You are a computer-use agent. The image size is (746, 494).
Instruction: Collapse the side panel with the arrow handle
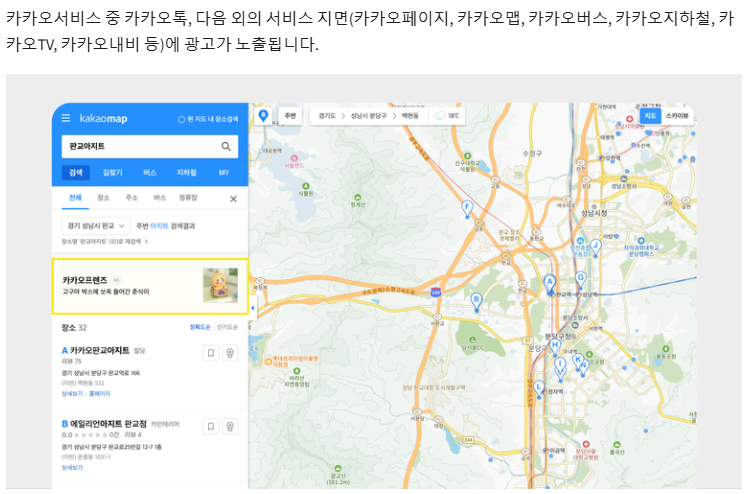[252, 308]
